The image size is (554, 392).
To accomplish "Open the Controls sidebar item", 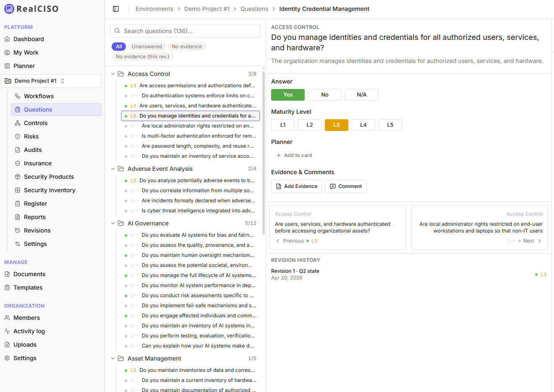I will (56, 123).
